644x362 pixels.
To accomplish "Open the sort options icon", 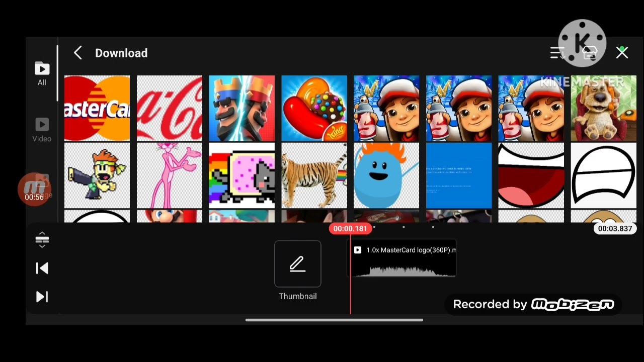I will coord(557,53).
